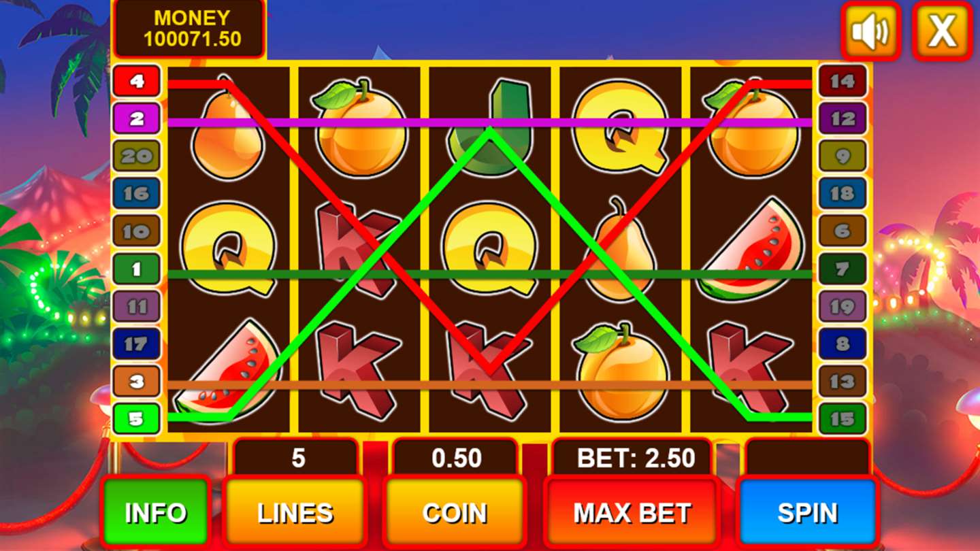Screen dimensions: 980x551
Task: Select the purple payline marker 2
Action: pos(137,119)
